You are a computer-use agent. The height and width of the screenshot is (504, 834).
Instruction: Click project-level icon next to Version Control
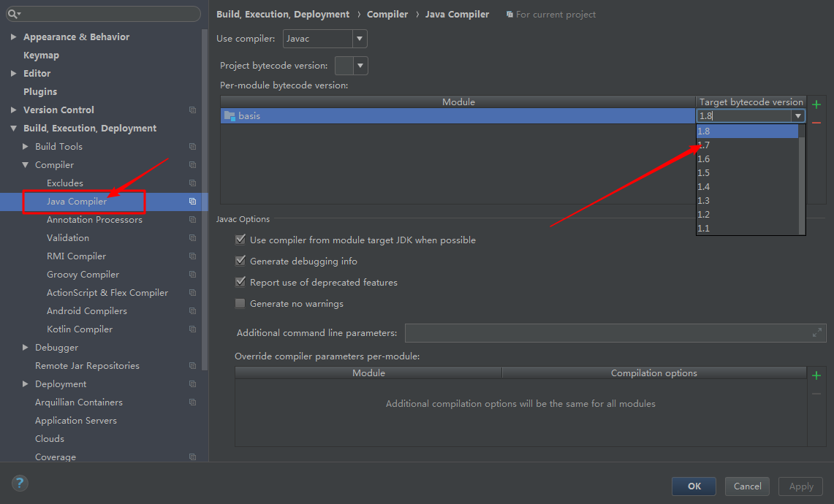[192, 110]
